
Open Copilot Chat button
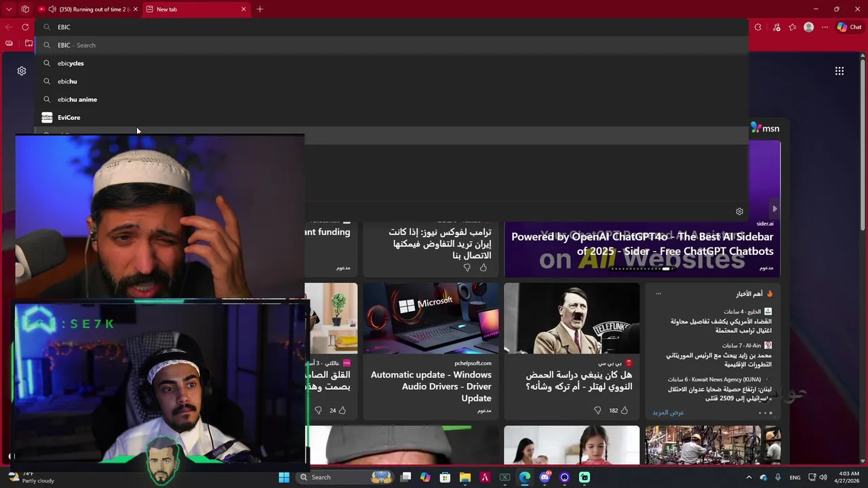(x=849, y=27)
